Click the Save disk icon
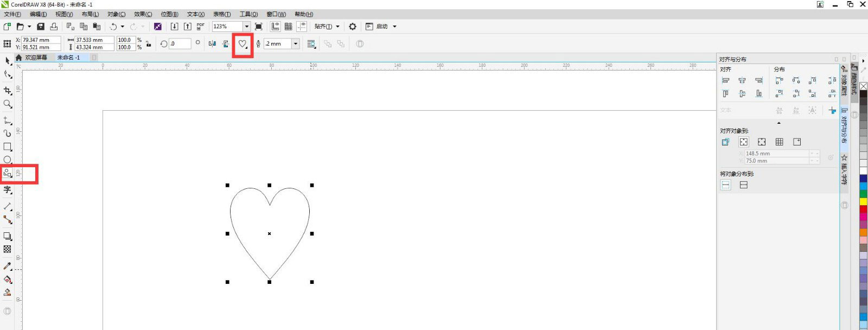The image size is (868, 330). click(x=41, y=27)
